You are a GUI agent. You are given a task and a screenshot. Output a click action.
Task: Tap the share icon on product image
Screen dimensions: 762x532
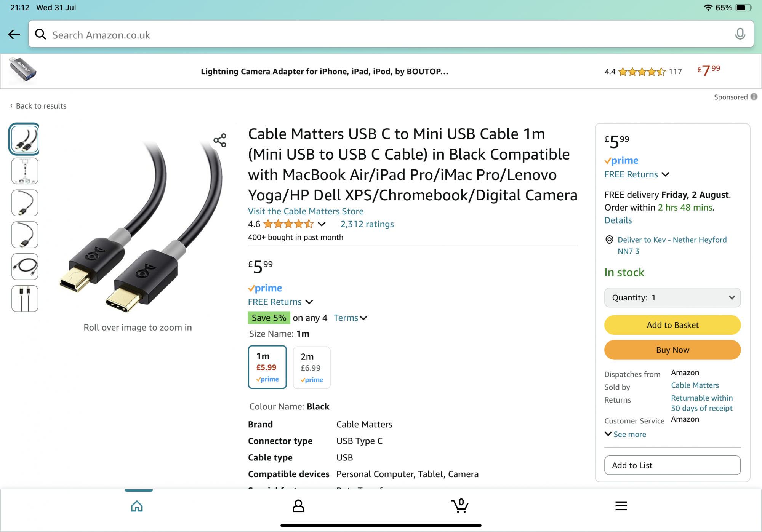[x=220, y=140]
